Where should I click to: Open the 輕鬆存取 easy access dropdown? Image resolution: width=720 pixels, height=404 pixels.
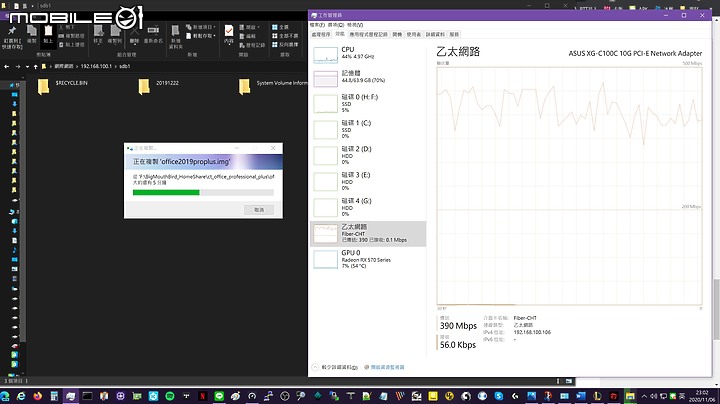click(x=201, y=36)
